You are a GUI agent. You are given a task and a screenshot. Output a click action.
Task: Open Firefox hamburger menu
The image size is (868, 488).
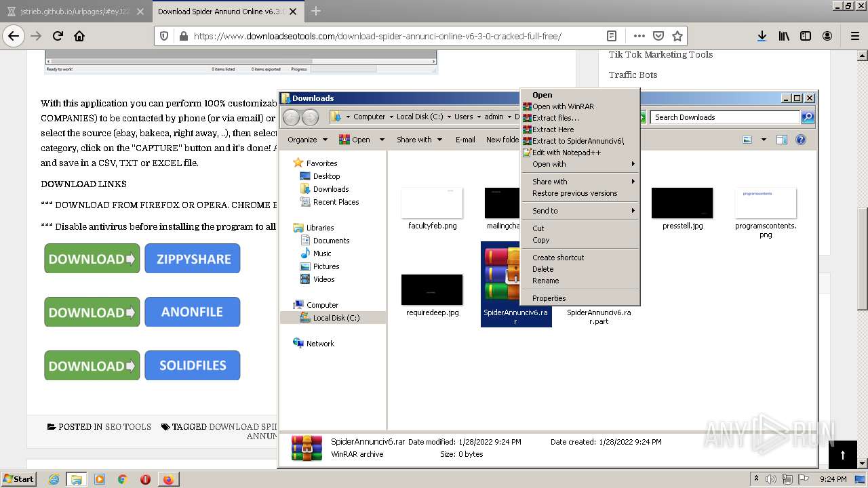(x=854, y=36)
